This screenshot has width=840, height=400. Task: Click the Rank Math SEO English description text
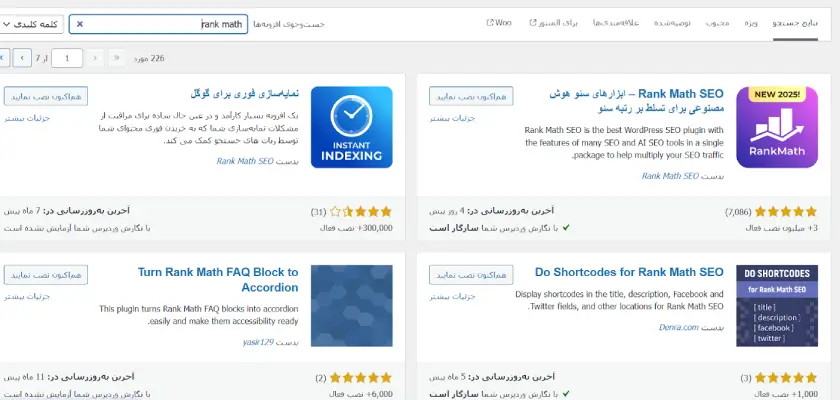coord(624,142)
